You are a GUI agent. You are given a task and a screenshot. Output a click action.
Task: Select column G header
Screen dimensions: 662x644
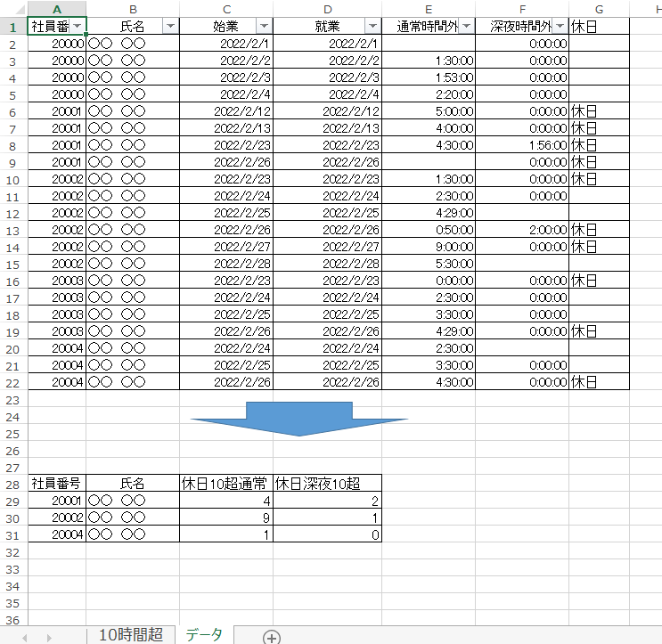tap(599, 9)
